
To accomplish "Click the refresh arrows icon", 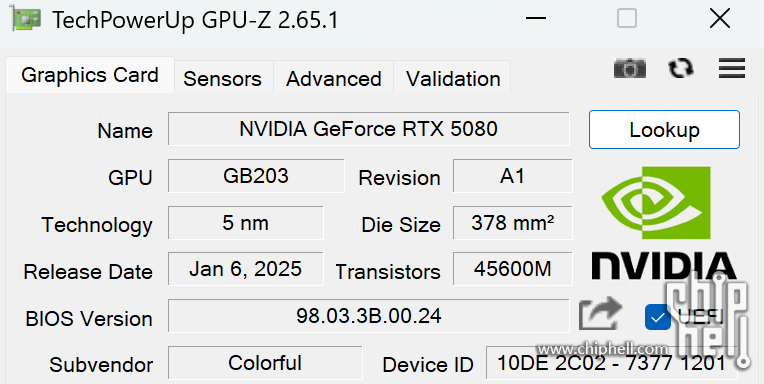I will (681, 68).
